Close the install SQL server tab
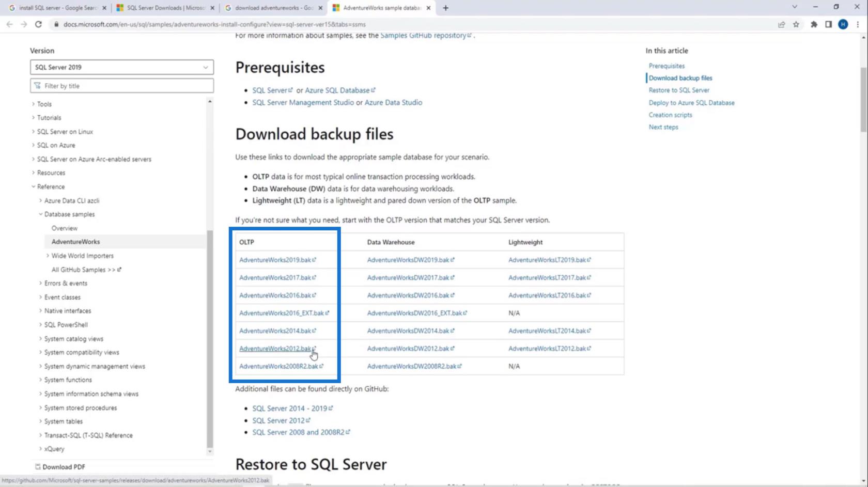The width and height of the screenshot is (868, 487). (x=104, y=8)
